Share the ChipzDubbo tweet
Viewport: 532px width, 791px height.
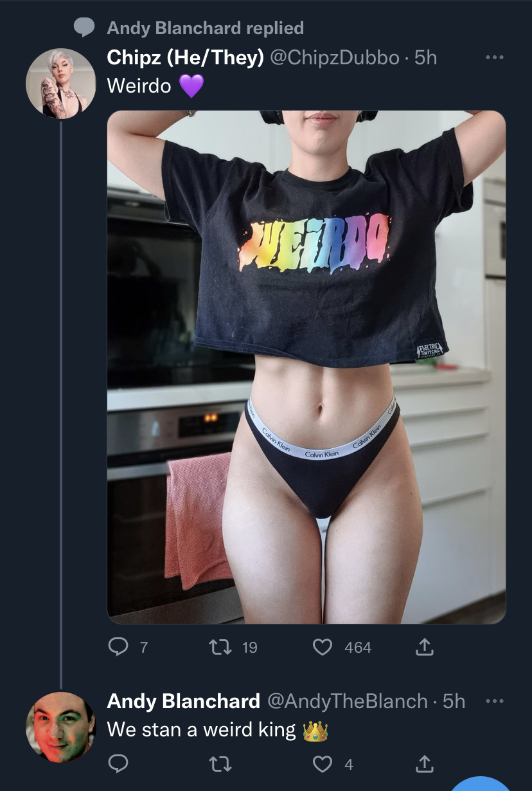click(424, 648)
